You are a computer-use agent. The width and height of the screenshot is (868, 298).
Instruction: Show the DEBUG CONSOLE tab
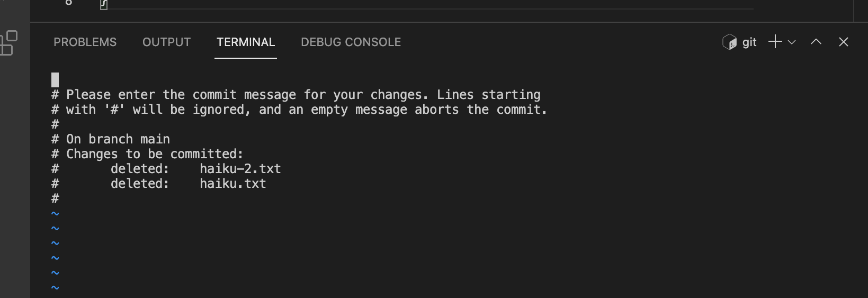point(351,42)
